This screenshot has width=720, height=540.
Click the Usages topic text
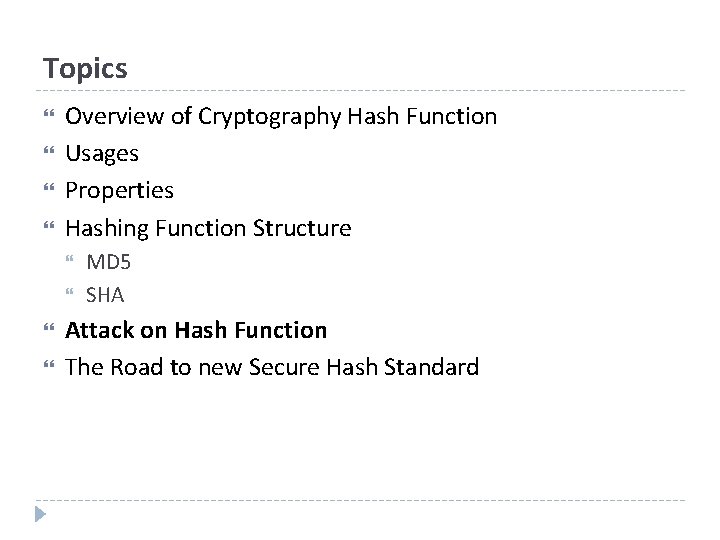coord(102,154)
